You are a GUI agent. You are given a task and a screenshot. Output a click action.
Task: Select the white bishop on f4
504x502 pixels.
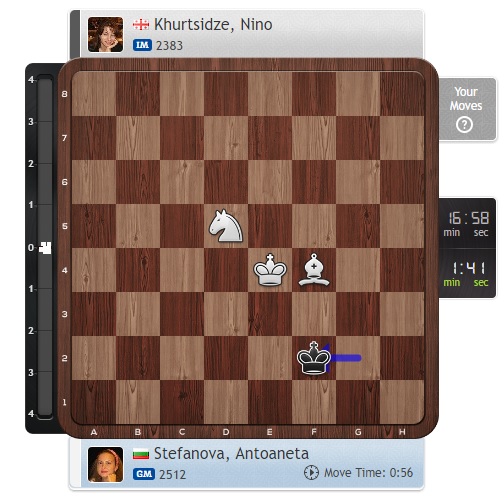[314, 270]
